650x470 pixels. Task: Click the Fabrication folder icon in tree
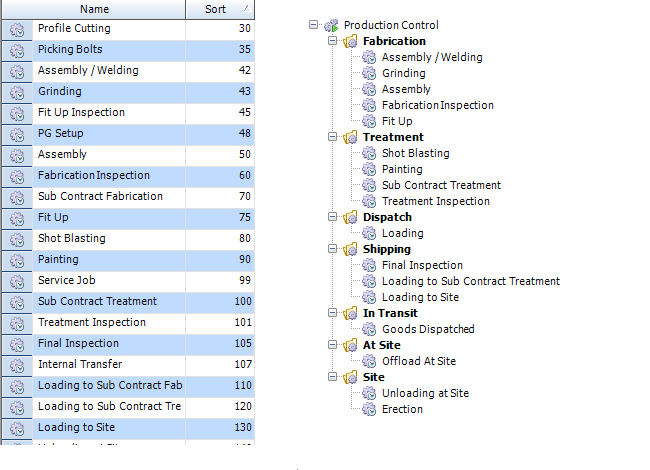[x=350, y=41]
